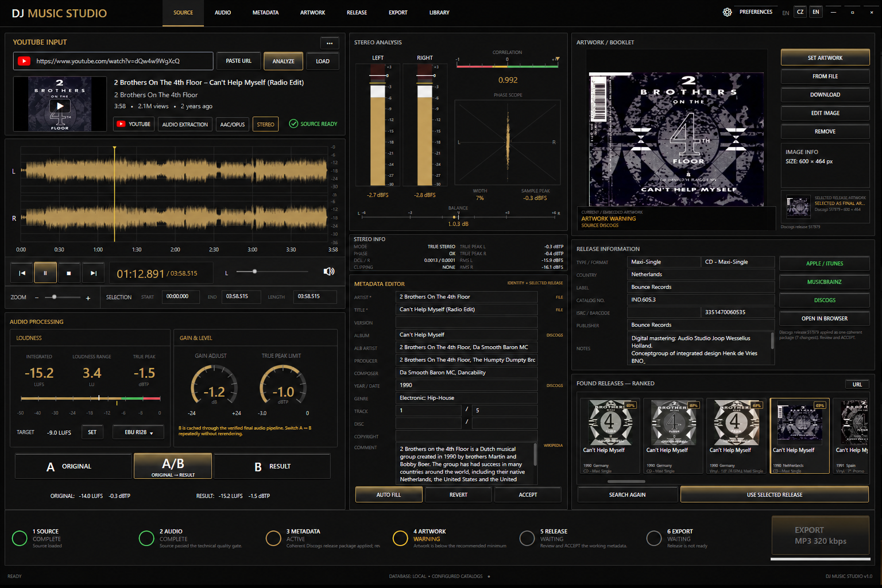The image size is (882, 588).
Task: Click the Source Ready checkmark icon
Action: pos(293,123)
